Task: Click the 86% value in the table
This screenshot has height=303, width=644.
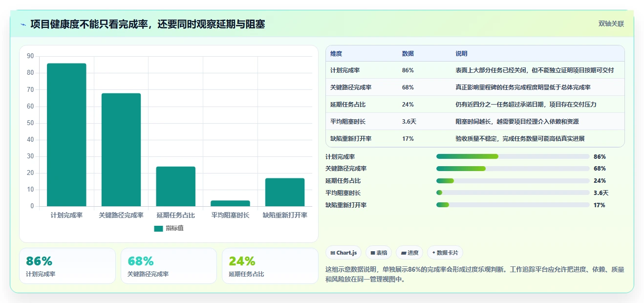Action: [408, 70]
